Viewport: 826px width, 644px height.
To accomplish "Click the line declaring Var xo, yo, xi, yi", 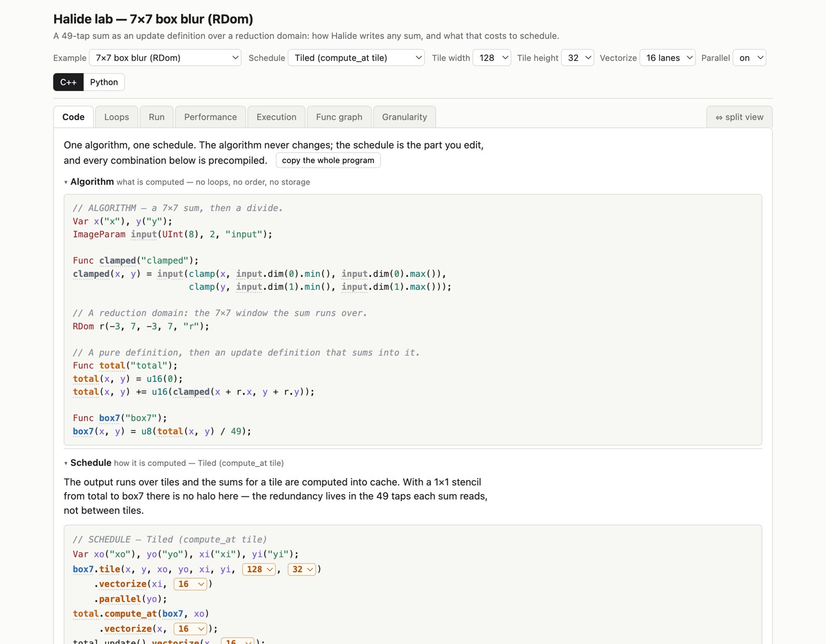I will click(x=186, y=554).
